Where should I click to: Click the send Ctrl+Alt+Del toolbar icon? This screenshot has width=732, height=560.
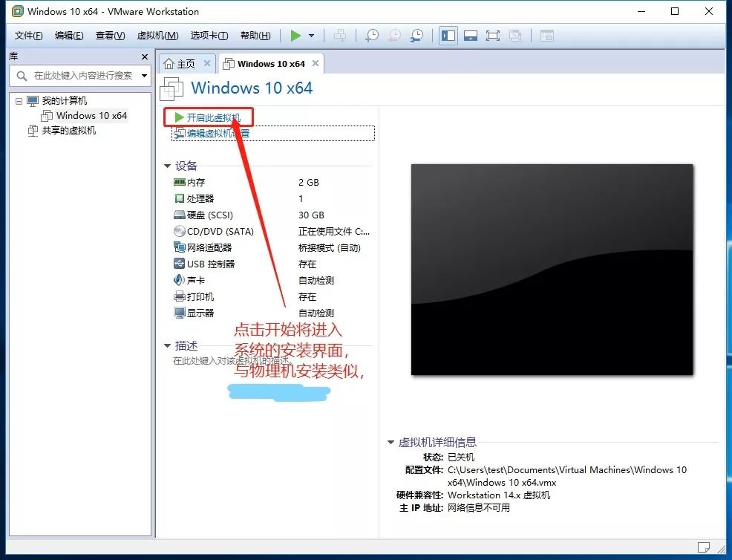click(x=340, y=36)
